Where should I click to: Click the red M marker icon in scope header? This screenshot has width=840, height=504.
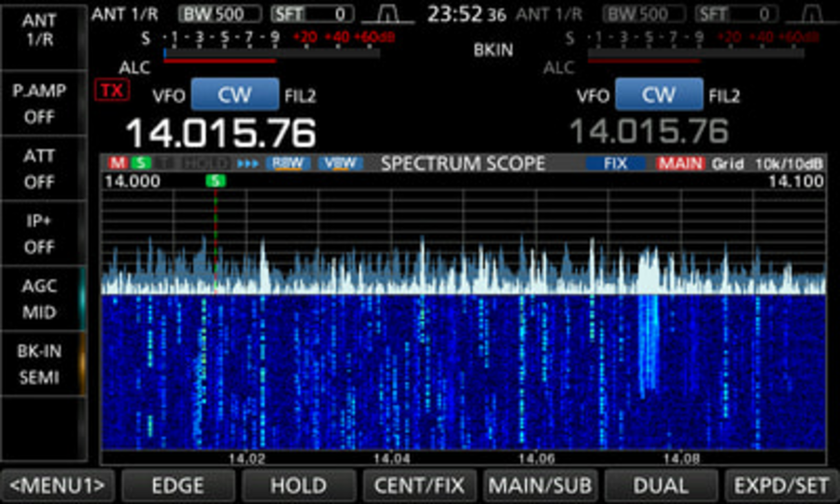(118, 163)
